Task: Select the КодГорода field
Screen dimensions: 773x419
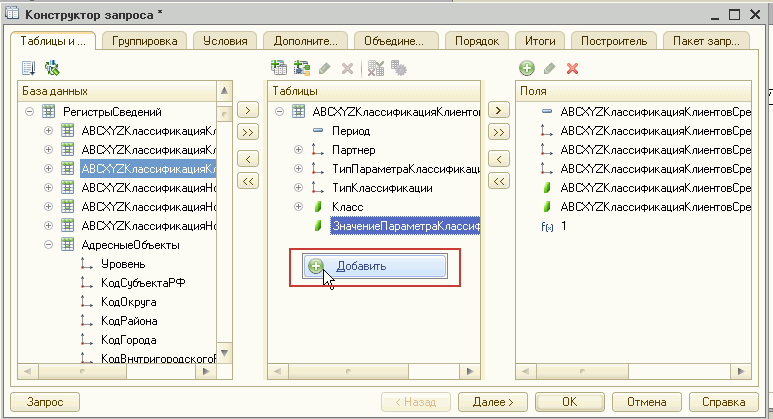Action: click(x=129, y=340)
